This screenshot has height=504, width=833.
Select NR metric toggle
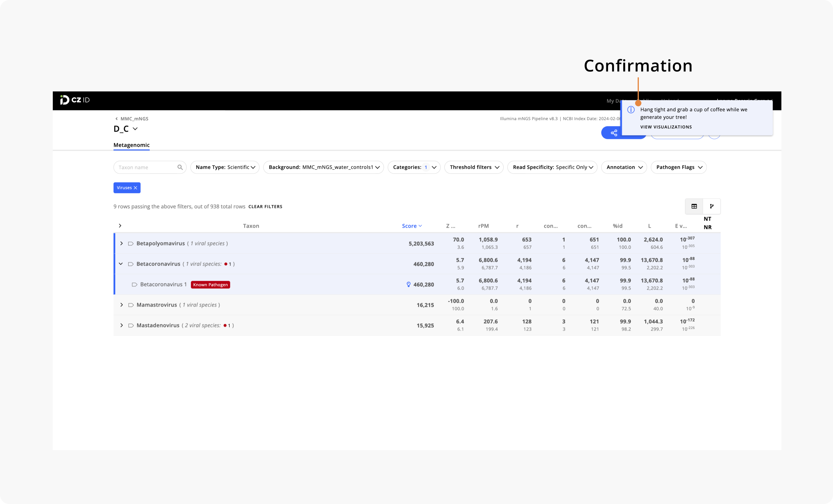[707, 227]
